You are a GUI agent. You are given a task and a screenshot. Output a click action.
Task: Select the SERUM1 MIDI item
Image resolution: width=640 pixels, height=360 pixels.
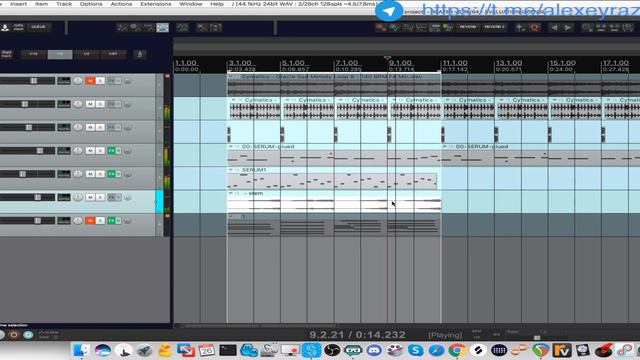tap(332, 178)
